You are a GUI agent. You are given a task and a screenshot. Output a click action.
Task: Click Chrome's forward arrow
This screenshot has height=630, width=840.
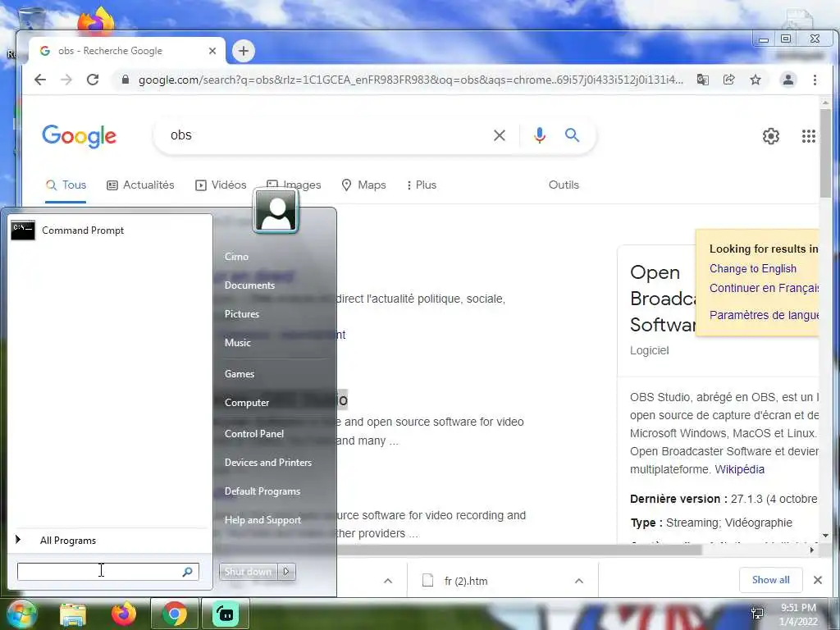[66, 80]
